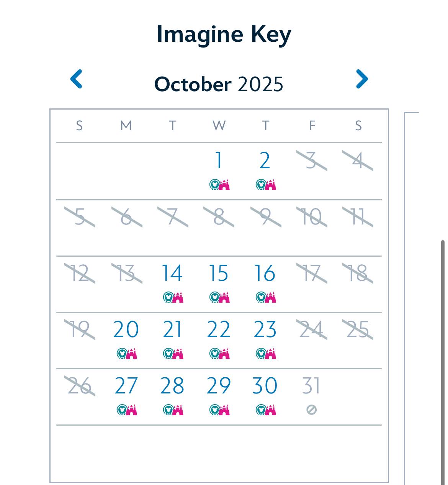This screenshot has height=485, width=448.
Task: Click the blocked-out date October 3
Action: click(x=312, y=161)
